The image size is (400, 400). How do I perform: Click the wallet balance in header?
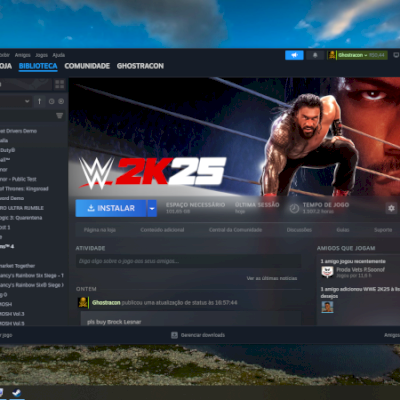[377, 55]
